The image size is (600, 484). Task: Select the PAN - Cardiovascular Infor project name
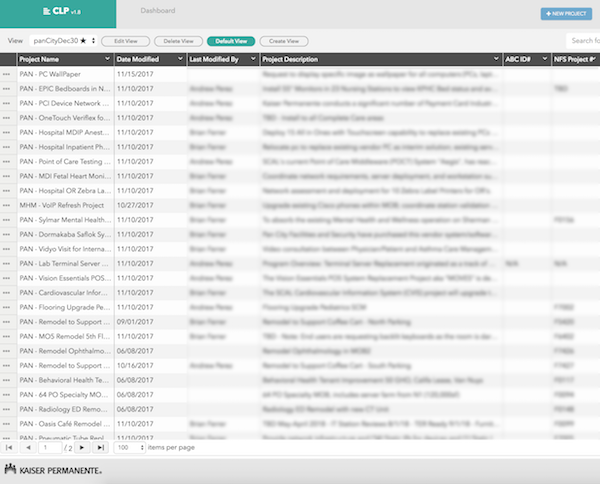(64, 293)
